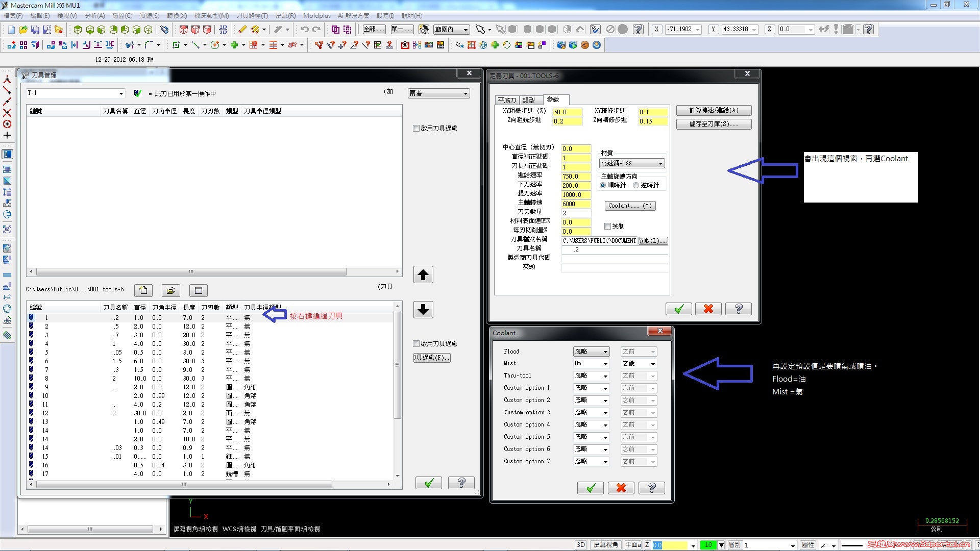Viewport: 980px width, 551px height.
Task: Select 逆時針 spindle rotation radio button
Action: 636,185
